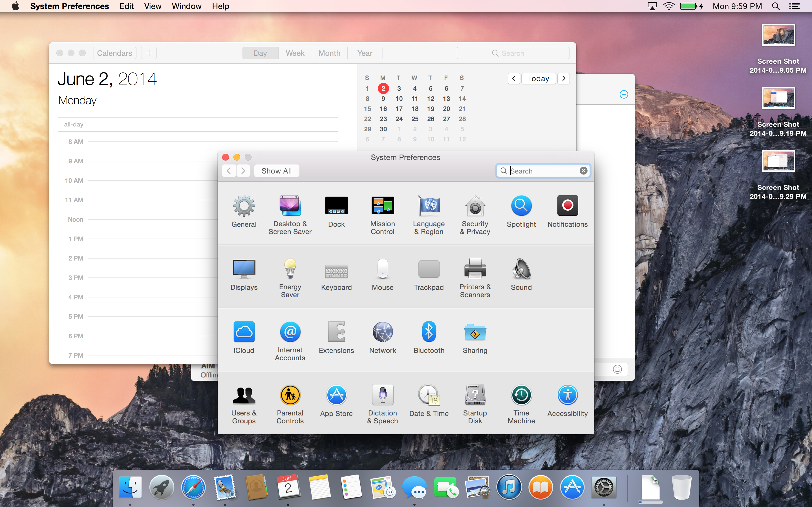The height and width of the screenshot is (507, 812).
Task: Open Screen Shot 9.19 PM desktop thumbnail
Action: (x=778, y=98)
